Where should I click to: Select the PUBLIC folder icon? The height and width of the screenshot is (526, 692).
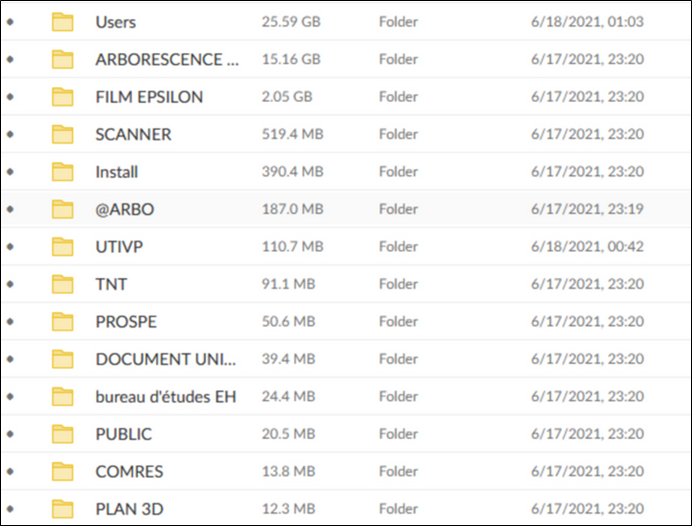tap(62, 435)
